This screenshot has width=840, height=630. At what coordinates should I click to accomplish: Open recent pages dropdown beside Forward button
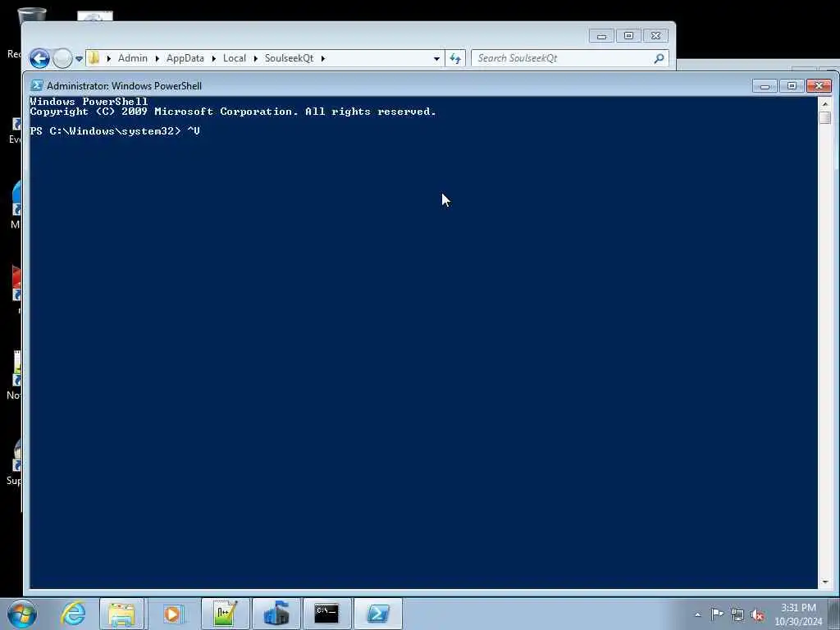click(79, 59)
